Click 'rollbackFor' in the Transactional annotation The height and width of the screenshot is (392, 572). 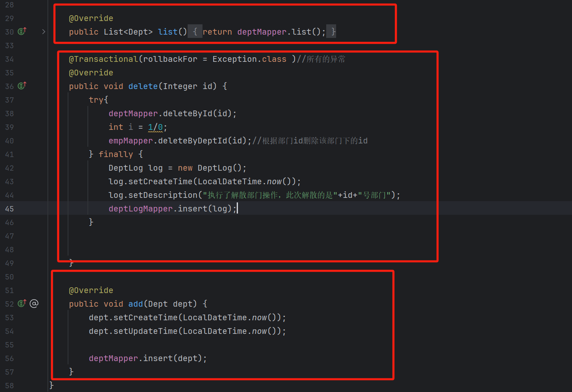pyautogui.click(x=170, y=59)
